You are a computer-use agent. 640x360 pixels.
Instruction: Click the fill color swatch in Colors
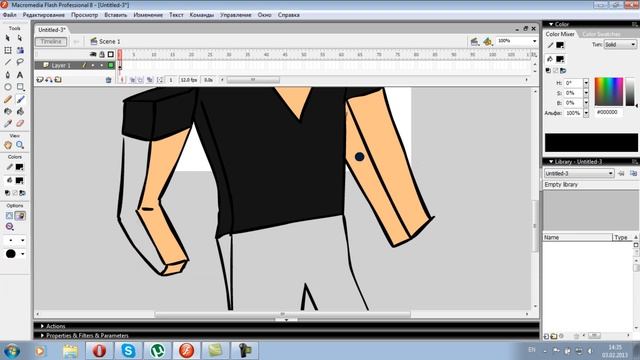pos(19,180)
